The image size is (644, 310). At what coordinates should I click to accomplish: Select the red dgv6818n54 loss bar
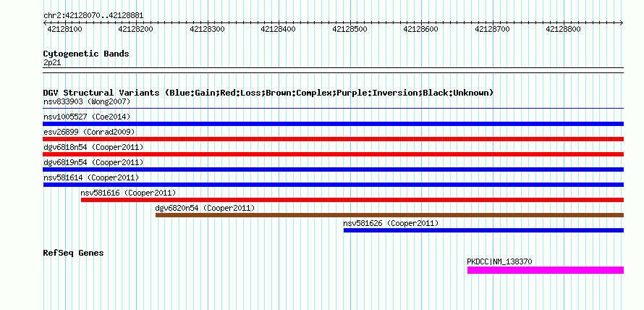coord(333,154)
